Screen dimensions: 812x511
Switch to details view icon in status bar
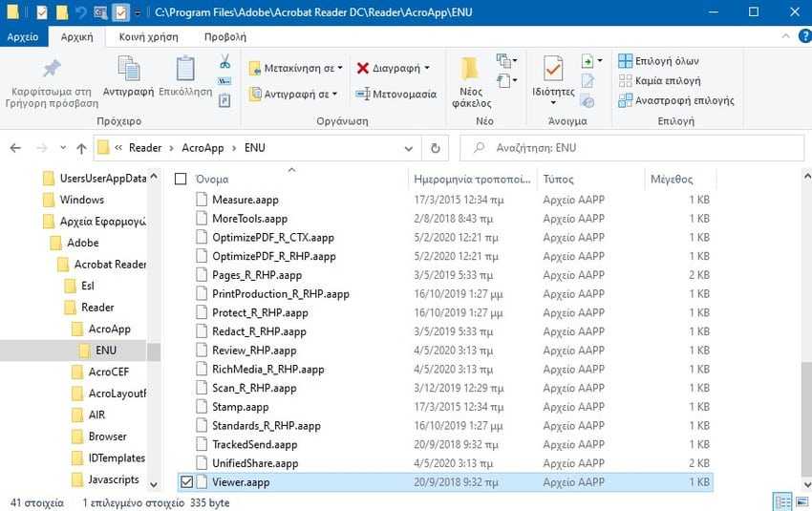(x=782, y=501)
